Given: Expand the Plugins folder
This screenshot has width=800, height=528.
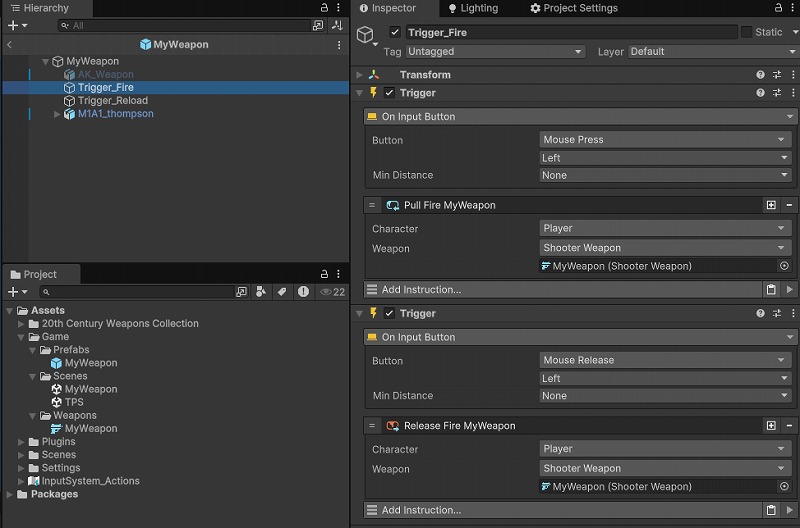Looking at the screenshot, I should pos(21,442).
